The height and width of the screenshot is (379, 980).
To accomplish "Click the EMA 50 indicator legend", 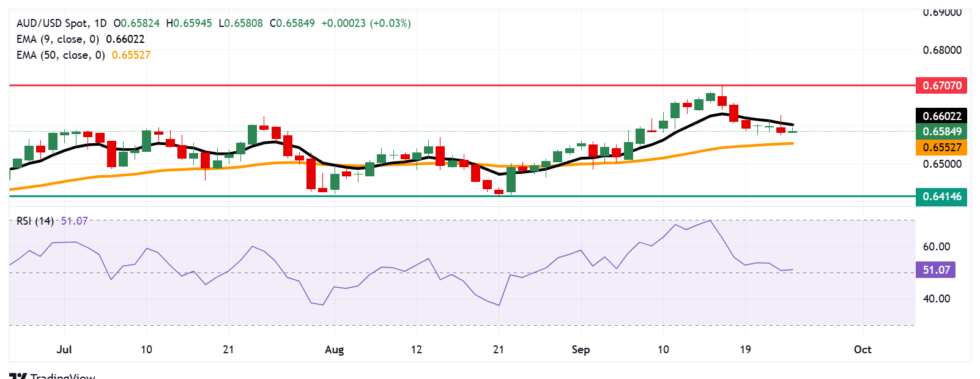I will pyautogui.click(x=60, y=55).
